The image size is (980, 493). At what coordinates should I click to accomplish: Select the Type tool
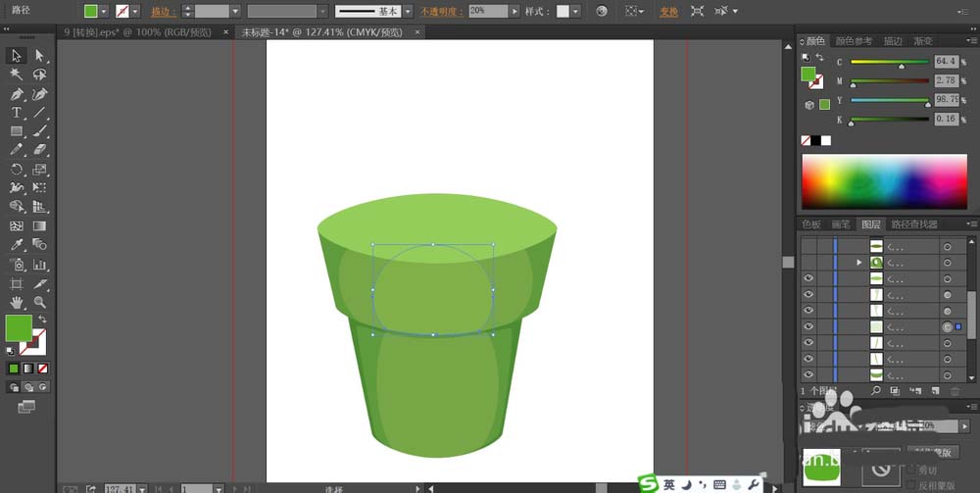[17, 113]
